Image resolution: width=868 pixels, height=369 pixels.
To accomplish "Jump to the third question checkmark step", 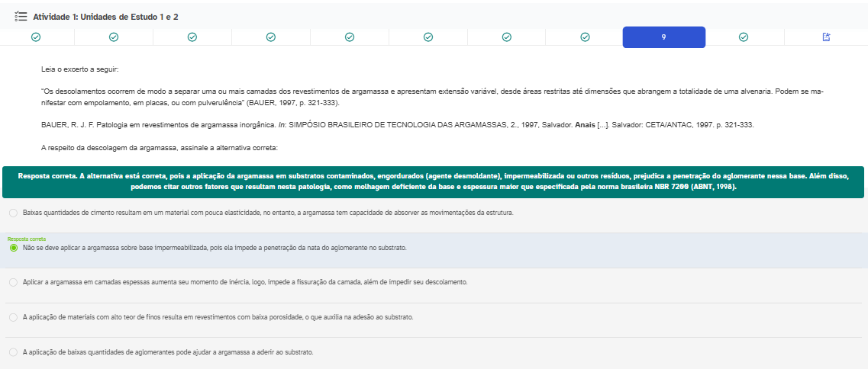I will pos(192,37).
